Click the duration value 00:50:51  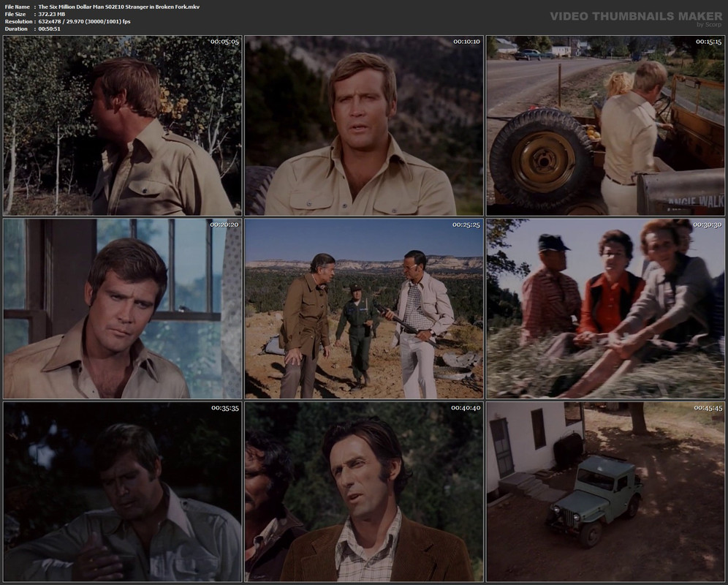49,29
